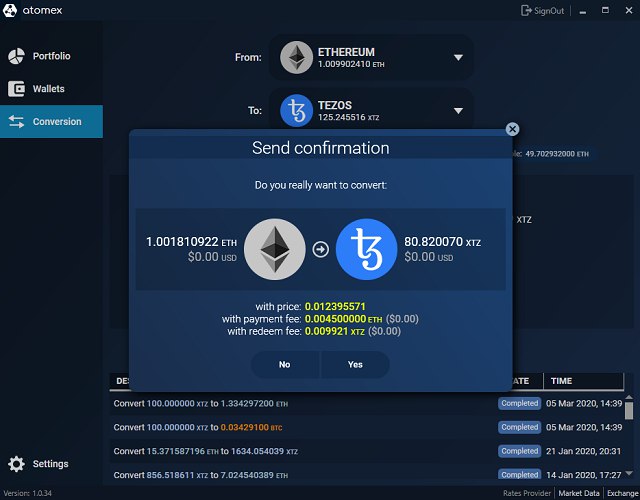The image size is (640, 500).
Task: Go to Wallets section
Action: (x=51, y=89)
